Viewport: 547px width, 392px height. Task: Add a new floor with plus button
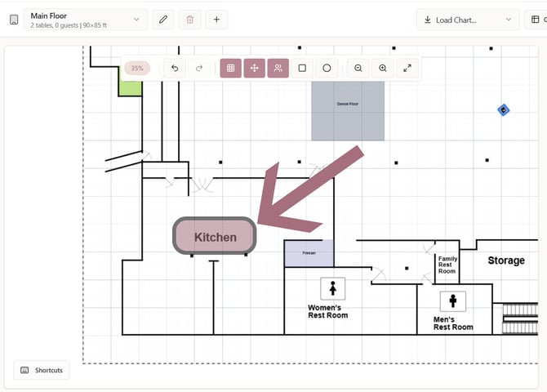coord(216,19)
